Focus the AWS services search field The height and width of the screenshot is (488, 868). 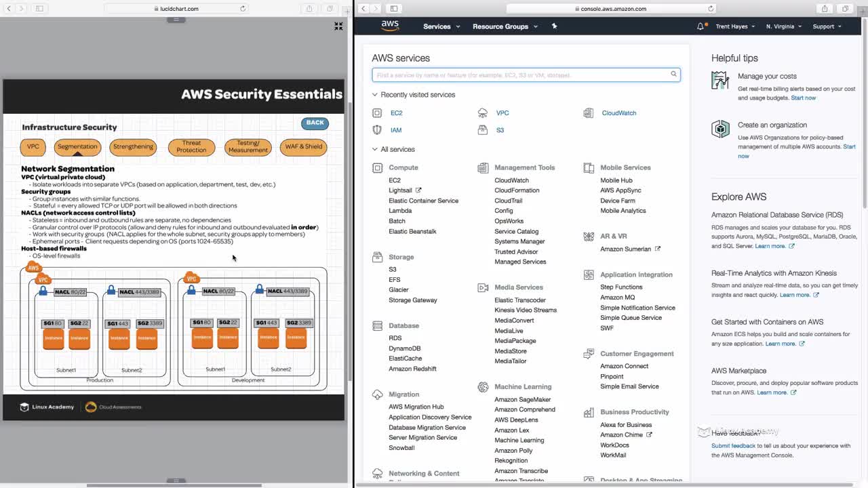tap(526, 75)
